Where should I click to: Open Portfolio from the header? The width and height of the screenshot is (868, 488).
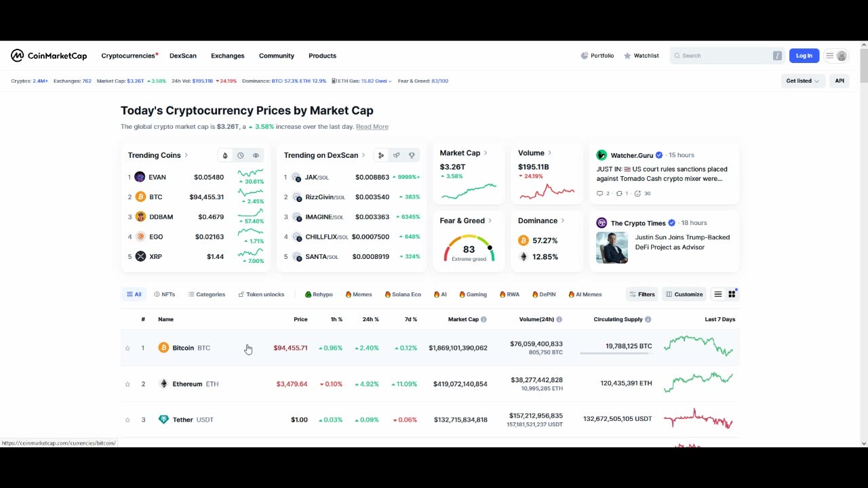tap(597, 56)
